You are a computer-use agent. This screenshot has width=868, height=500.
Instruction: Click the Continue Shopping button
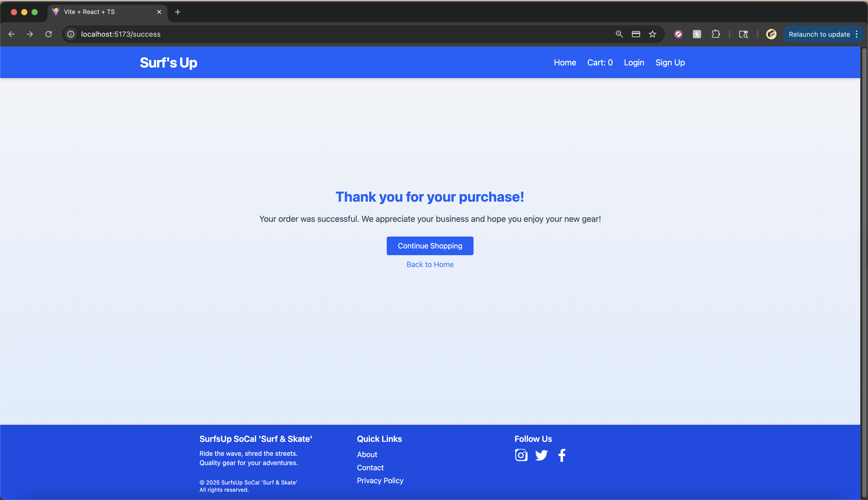click(x=430, y=246)
